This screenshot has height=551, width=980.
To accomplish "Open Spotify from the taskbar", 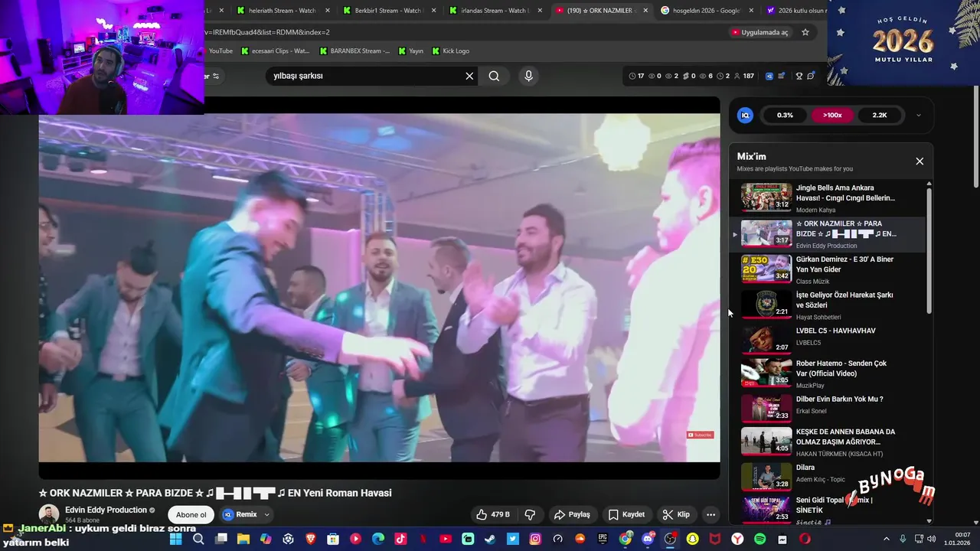I will 759,539.
